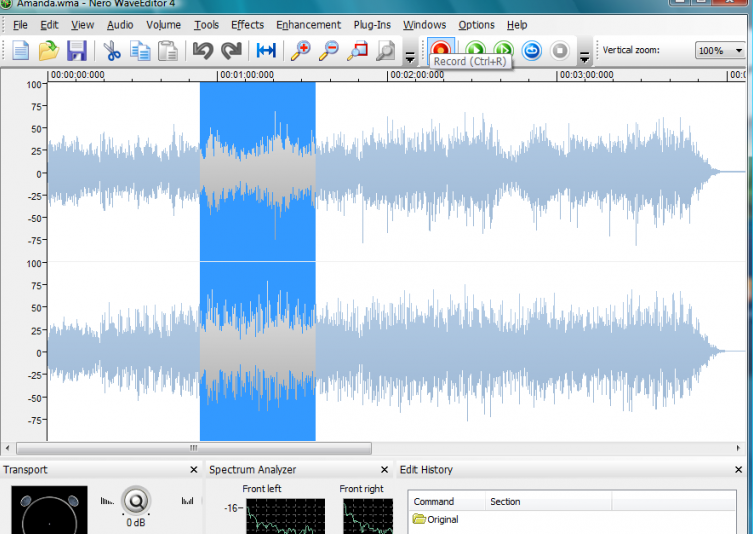
Task: Toggle loop playback with the blue icon
Action: (531, 50)
